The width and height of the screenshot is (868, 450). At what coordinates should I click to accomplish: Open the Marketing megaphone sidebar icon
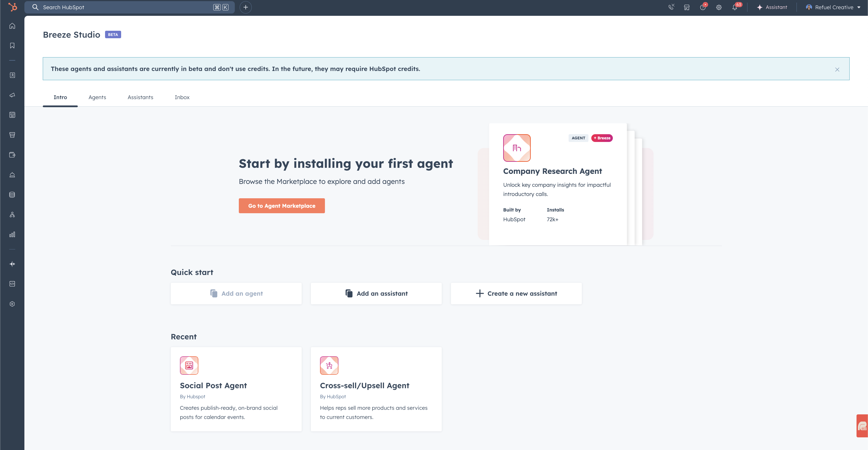click(12, 95)
